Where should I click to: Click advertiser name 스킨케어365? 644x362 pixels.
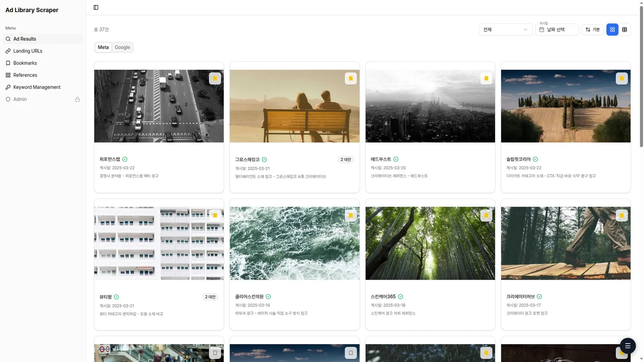click(383, 297)
